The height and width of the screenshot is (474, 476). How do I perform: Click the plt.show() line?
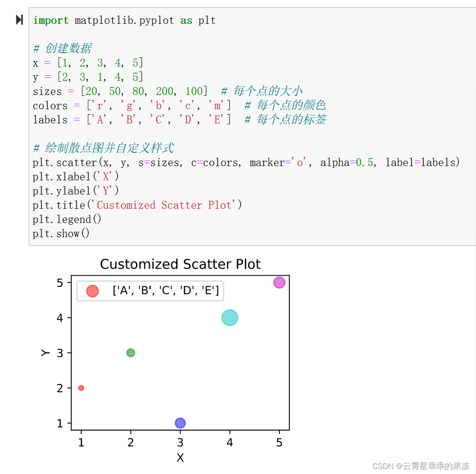(61, 233)
